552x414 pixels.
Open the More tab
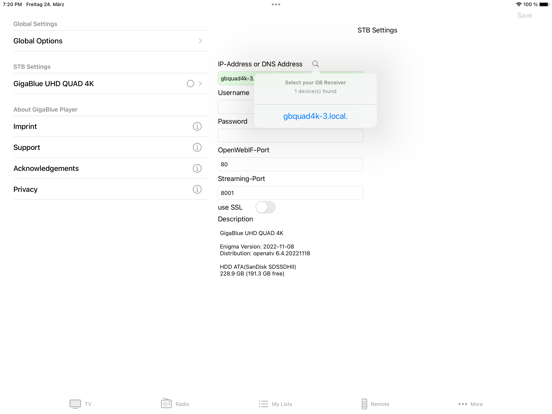pos(471,404)
